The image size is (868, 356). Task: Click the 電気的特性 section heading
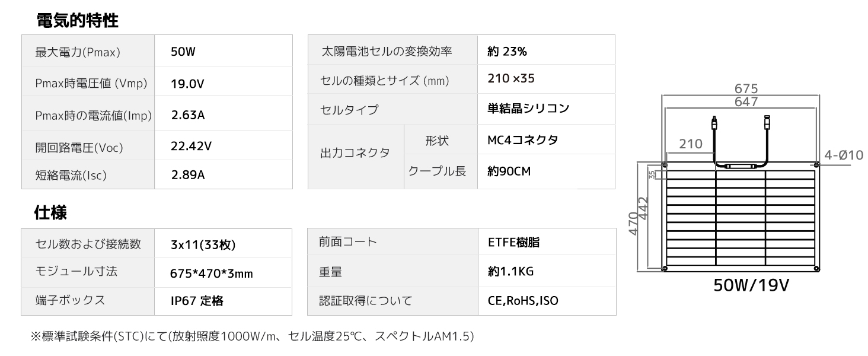77,21
